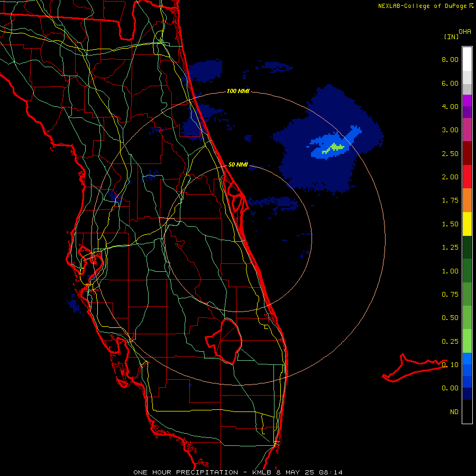Pick the bright red legend swatch
Screen dimensions: 476x476
(467, 177)
